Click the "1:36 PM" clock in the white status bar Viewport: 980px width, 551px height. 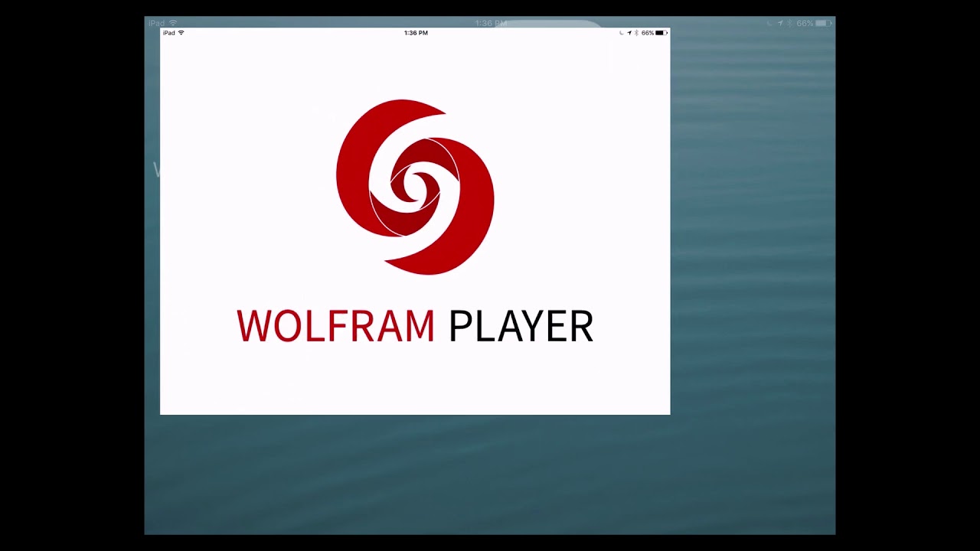click(416, 33)
